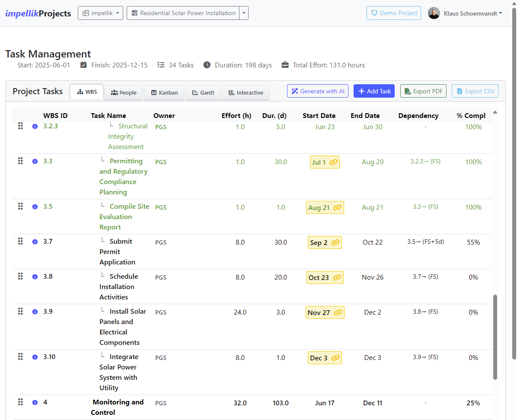Switch to the Kanban tab
The height and width of the screenshot is (420, 517).
164,92
